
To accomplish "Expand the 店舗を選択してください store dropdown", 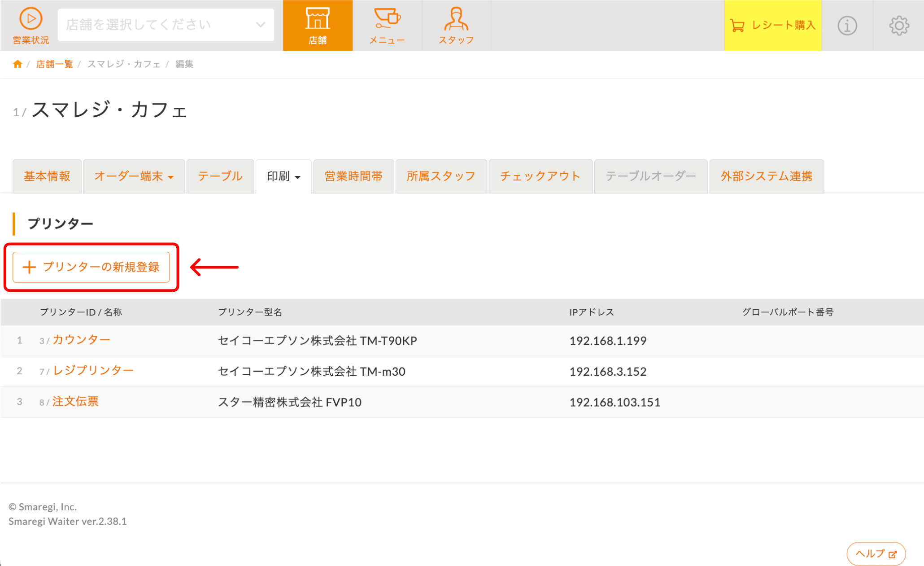I will pos(166,25).
